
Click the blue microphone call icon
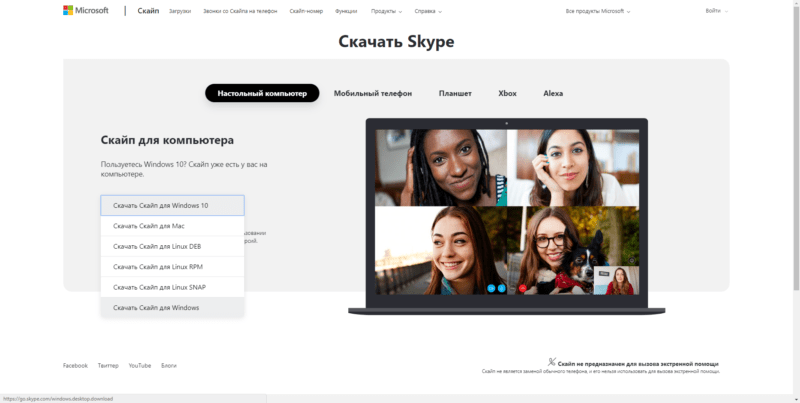(x=502, y=288)
